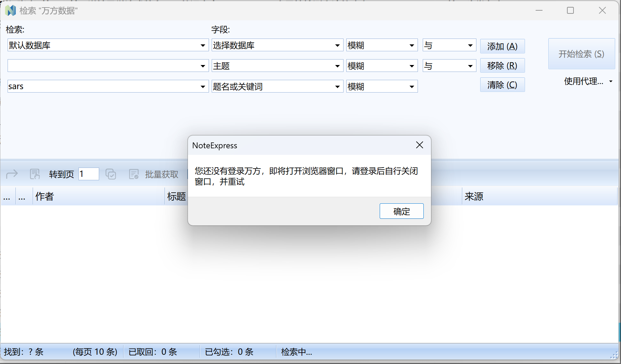Click the second narrow "..." column header
Image resolution: width=621 pixels, height=364 pixels.
tap(24, 196)
